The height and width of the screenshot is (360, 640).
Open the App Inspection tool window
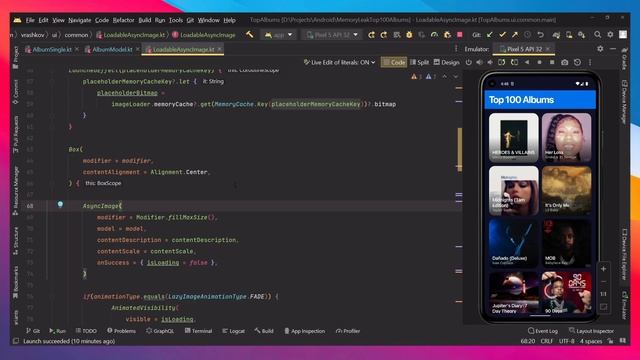pyautogui.click(x=304, y=331)
